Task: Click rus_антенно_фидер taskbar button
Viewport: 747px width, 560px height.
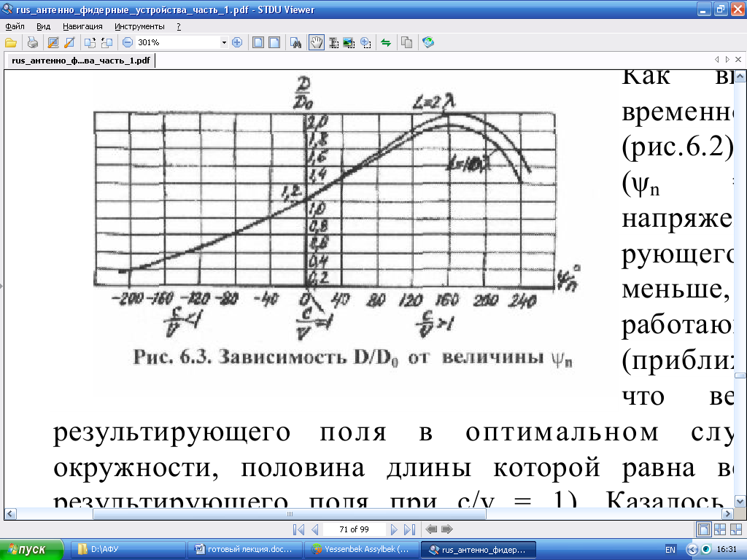Action: pyautogui.click(x=479, y=550)
